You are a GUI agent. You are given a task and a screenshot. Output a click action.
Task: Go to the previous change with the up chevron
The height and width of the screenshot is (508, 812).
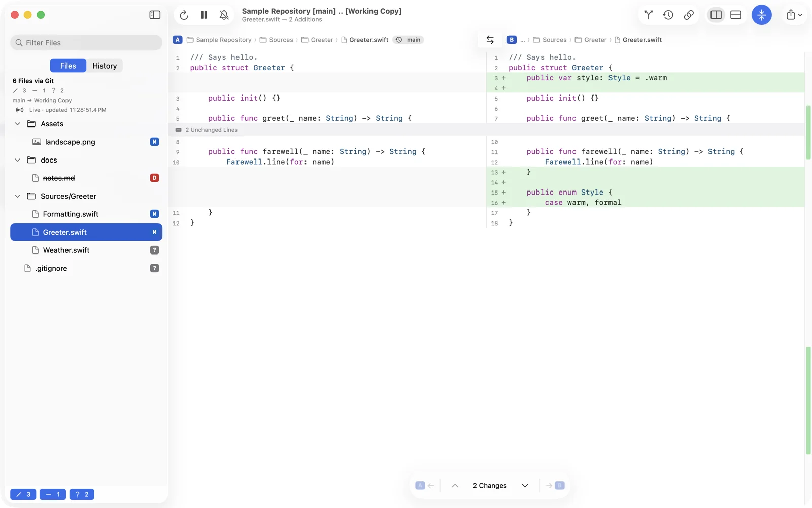point(455,486)
